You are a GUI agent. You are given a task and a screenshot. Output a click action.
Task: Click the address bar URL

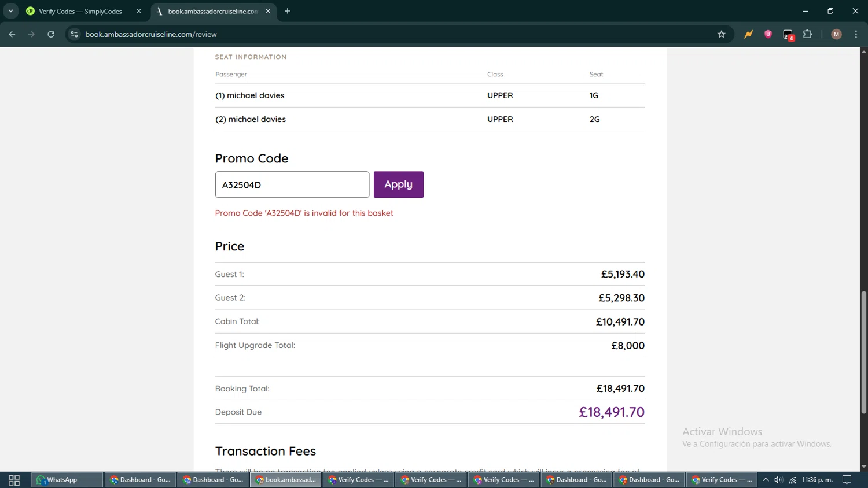151,35
